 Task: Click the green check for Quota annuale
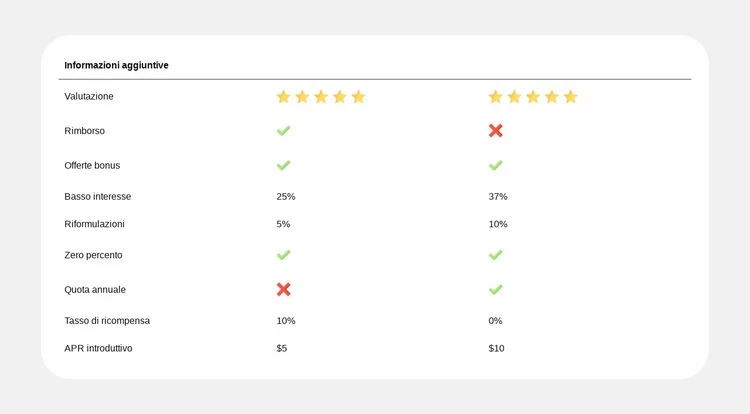coord(495,289)
